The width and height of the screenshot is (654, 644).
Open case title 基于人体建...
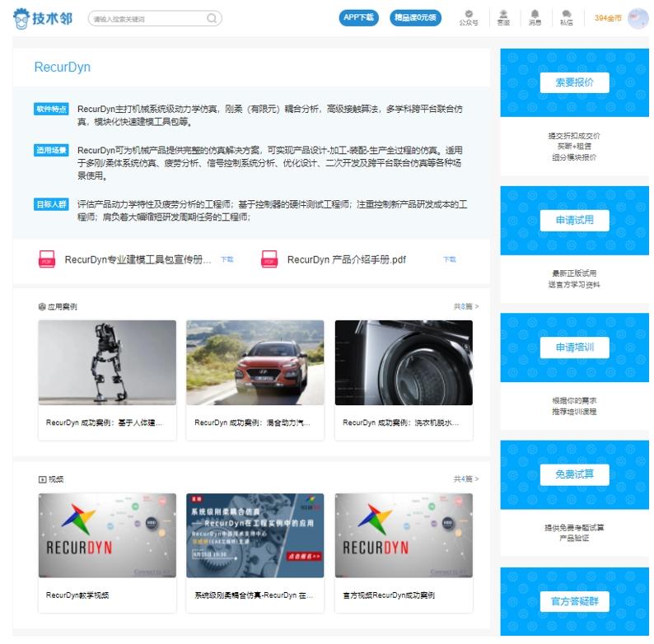[x=105, y=422]
